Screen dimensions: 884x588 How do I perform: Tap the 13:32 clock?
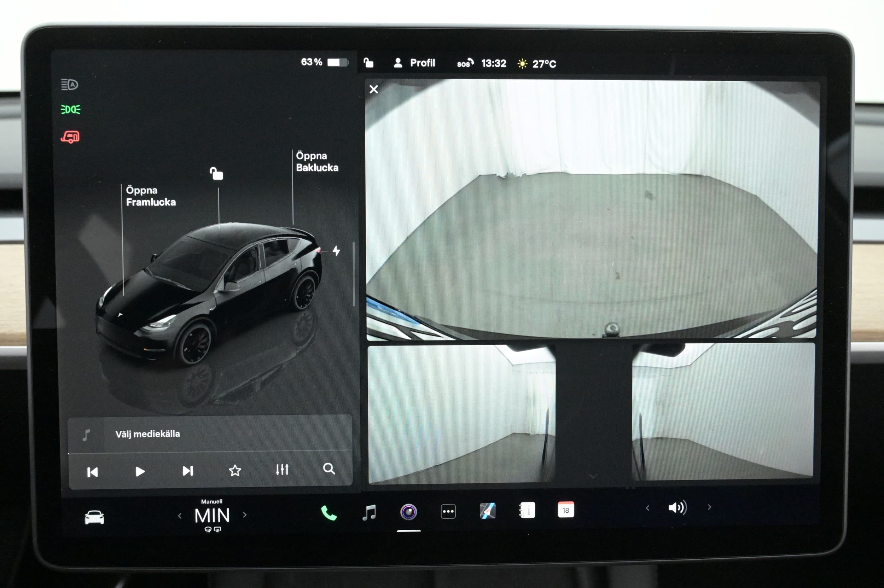[x=494, y=63]
